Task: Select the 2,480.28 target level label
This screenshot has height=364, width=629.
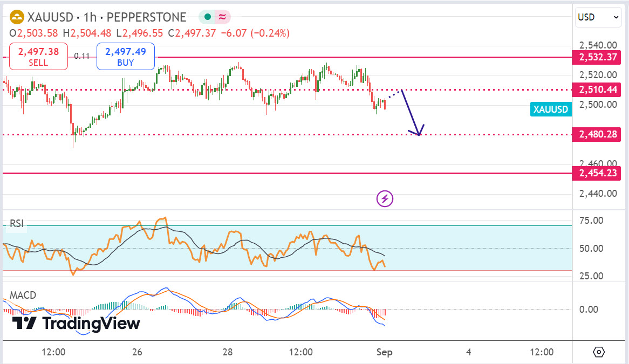Action: coord(597,134)
